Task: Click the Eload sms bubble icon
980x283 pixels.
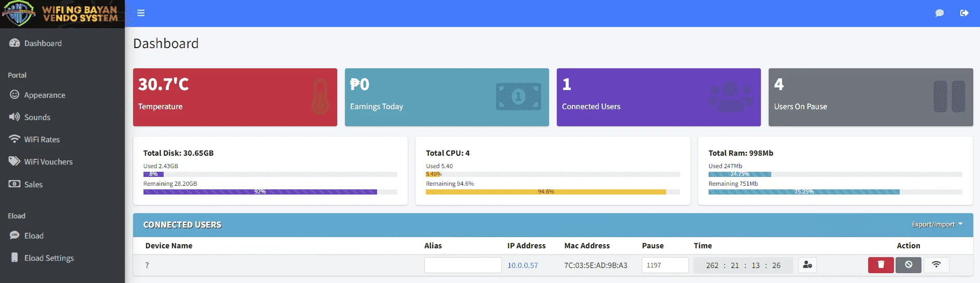Action: tap(15, 235)
